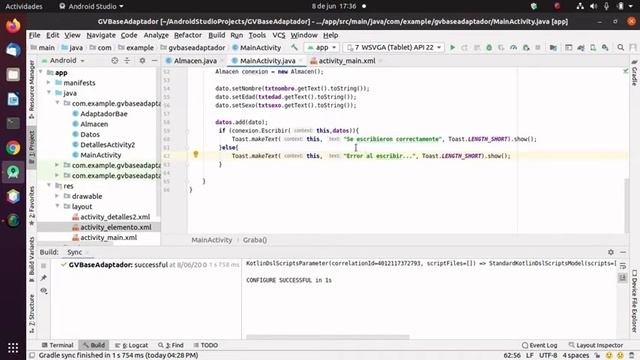Click the yellow lightbulb intention icon
640x360 pixels.
tap(196, 154)
